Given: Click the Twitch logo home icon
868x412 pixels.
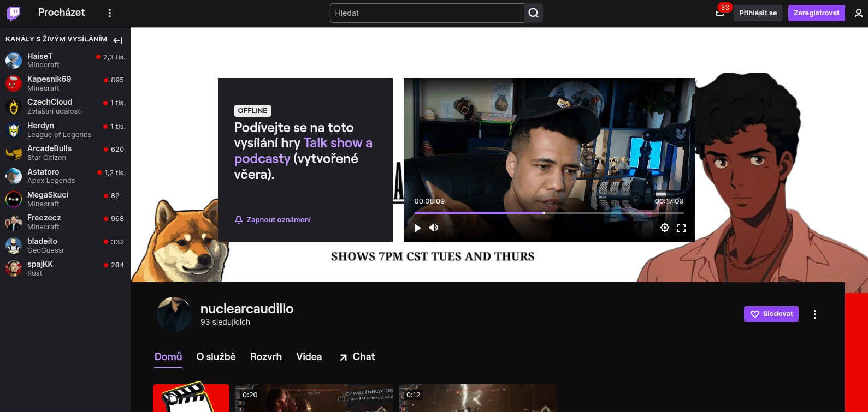Looking at the screenshot, I should click(14, 13).
